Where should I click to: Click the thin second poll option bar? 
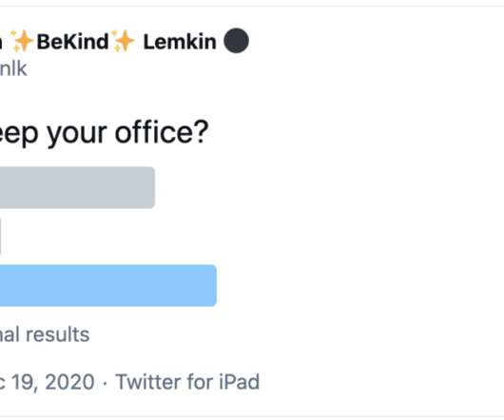click(1, 237)
